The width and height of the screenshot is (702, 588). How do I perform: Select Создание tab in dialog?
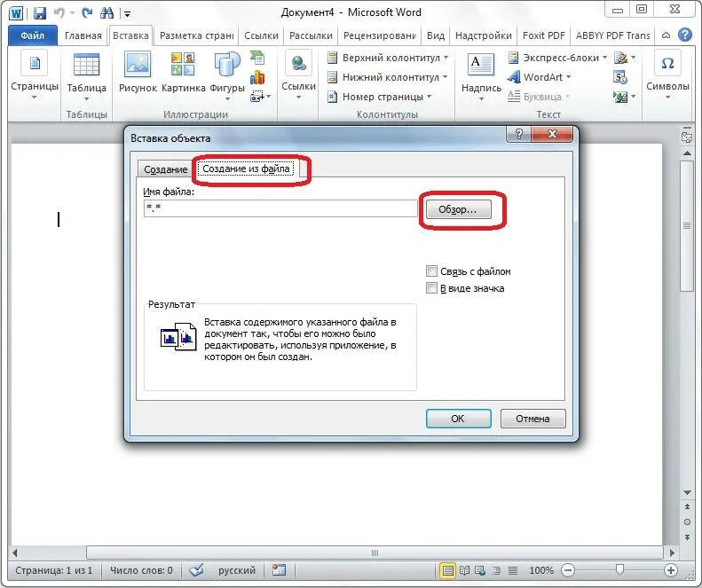pyautogui.click(x=166, y=169)
